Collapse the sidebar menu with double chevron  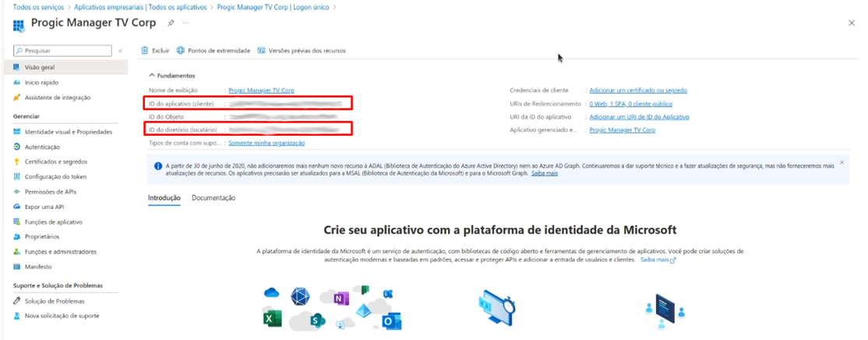pos(120,51)
